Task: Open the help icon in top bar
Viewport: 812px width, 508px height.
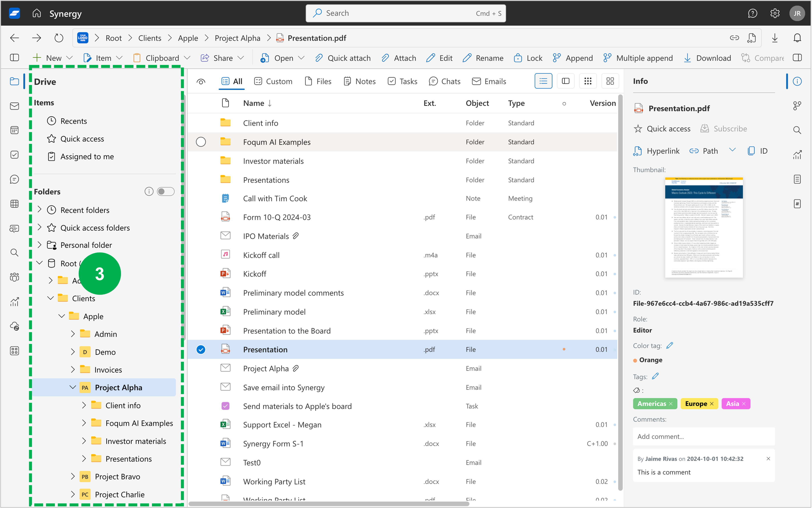Action: [753, 13]
